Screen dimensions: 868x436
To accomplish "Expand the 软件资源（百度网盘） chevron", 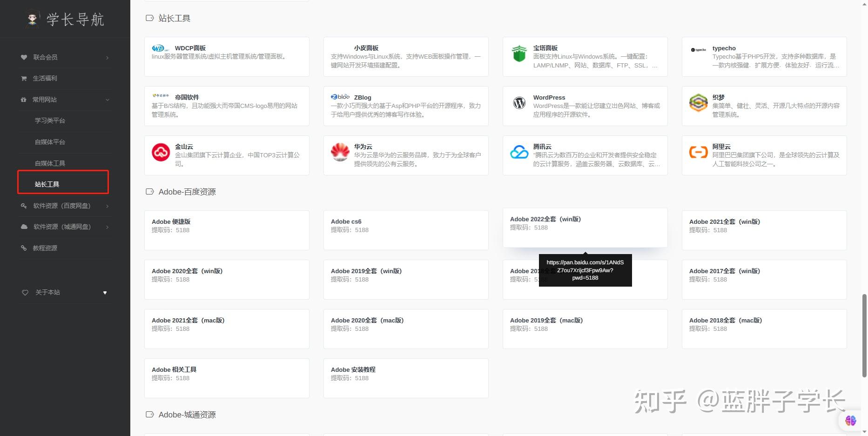I will (x=107, y=206).
